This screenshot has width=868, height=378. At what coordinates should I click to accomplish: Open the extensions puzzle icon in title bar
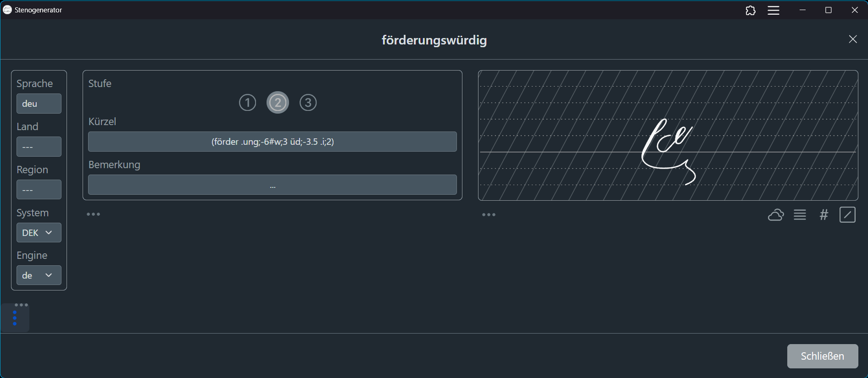click(751, 10)
